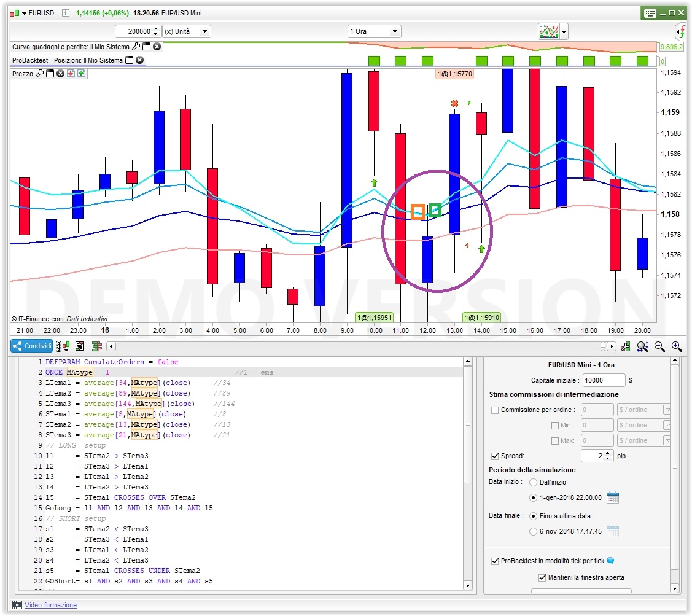This screenshot has width=692, height=616.
Task: Select the Dall'inizio radio button
Action: [533, 482]
